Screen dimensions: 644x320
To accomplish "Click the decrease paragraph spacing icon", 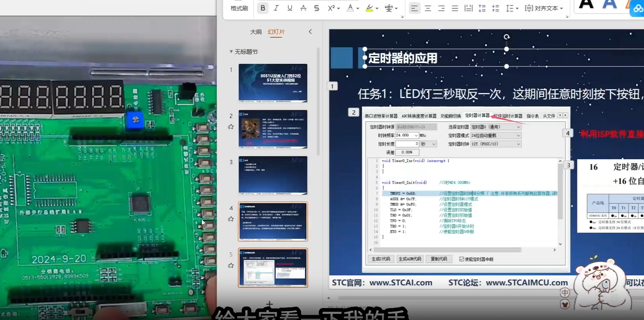I will [x=496, y=8].
